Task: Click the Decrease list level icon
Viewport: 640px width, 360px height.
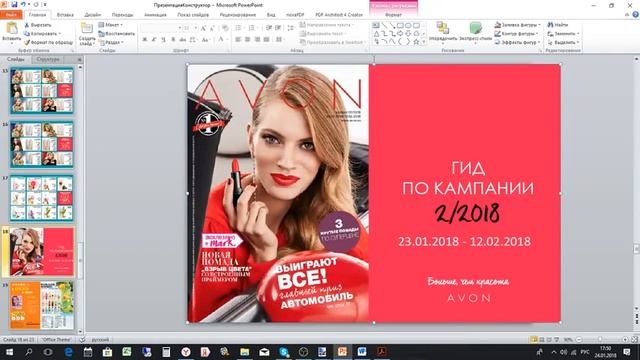Action: click(269, 28)
